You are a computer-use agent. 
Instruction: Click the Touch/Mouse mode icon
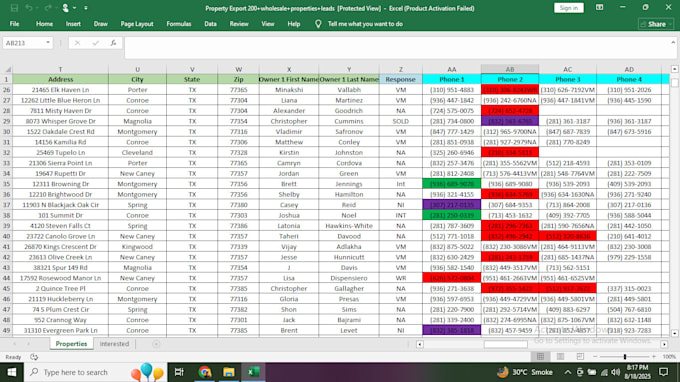(x=65, y=8)
